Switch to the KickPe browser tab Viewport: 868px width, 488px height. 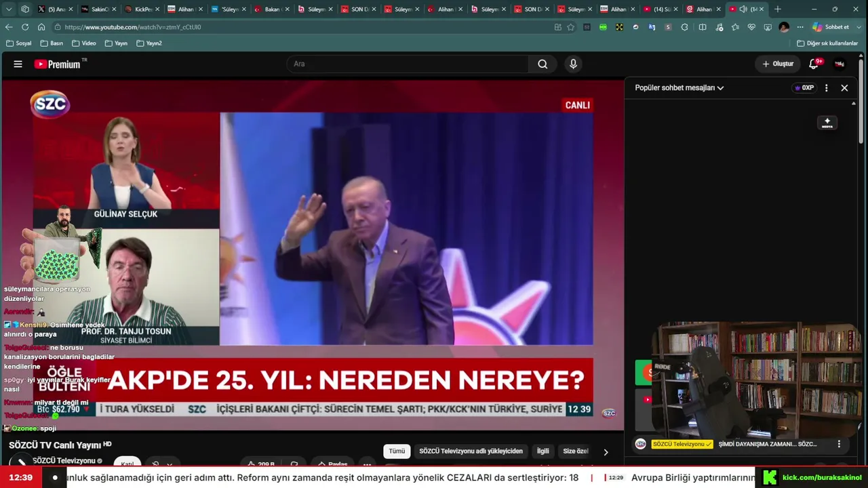coord(142,9)
